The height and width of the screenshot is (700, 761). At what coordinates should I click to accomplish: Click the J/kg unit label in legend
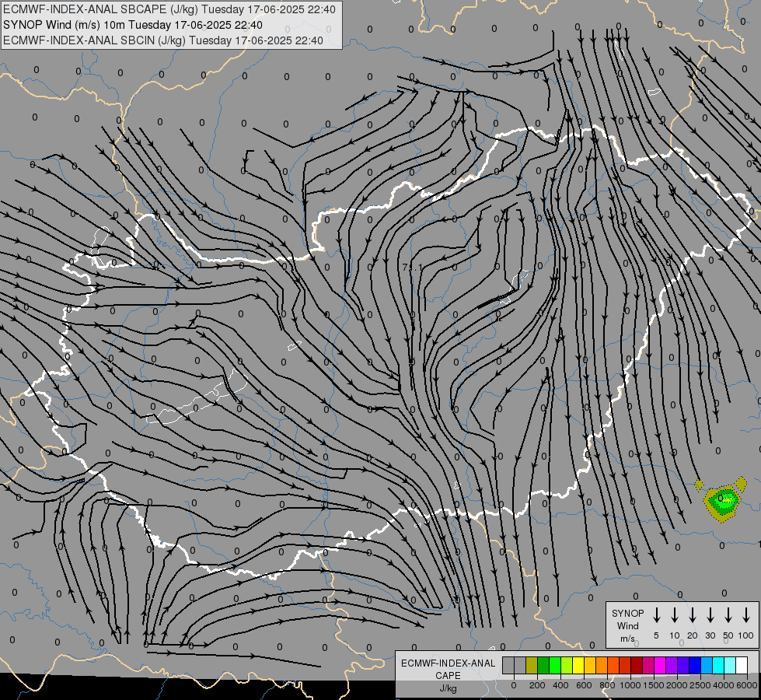point(448,689)
